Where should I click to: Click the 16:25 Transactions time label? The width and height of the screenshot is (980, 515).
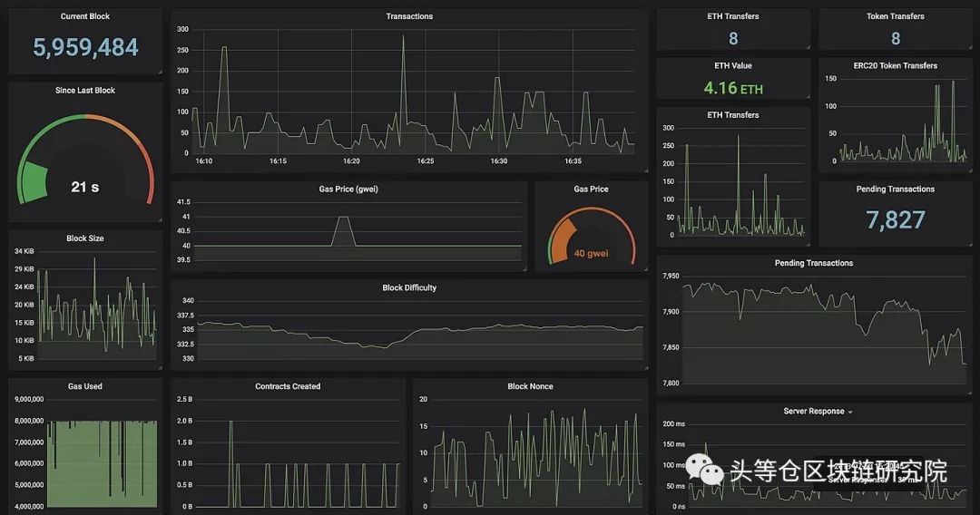pos(425,161)
